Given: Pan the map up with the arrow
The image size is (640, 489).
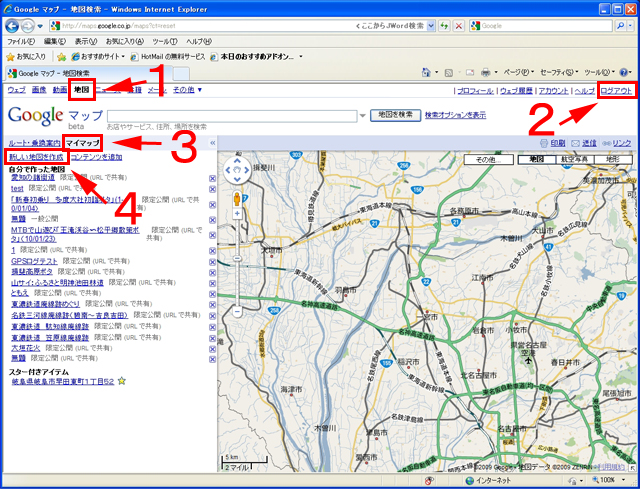Looking at the screenshot, I should tap(237, 161).
